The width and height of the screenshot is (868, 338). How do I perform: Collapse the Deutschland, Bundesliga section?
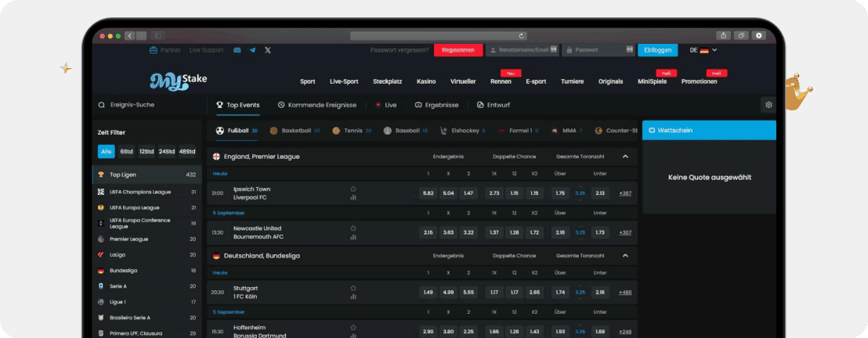[625, 256]
